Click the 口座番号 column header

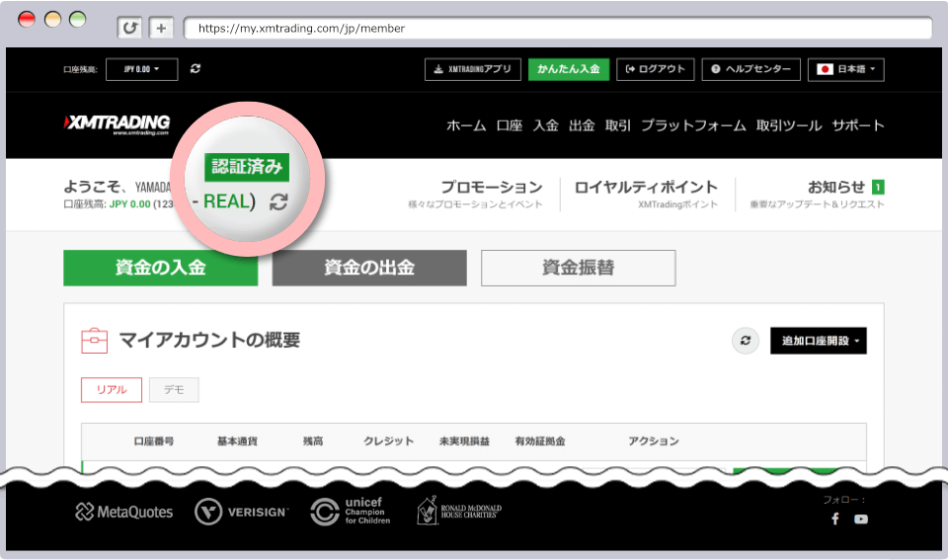point(154,441)
